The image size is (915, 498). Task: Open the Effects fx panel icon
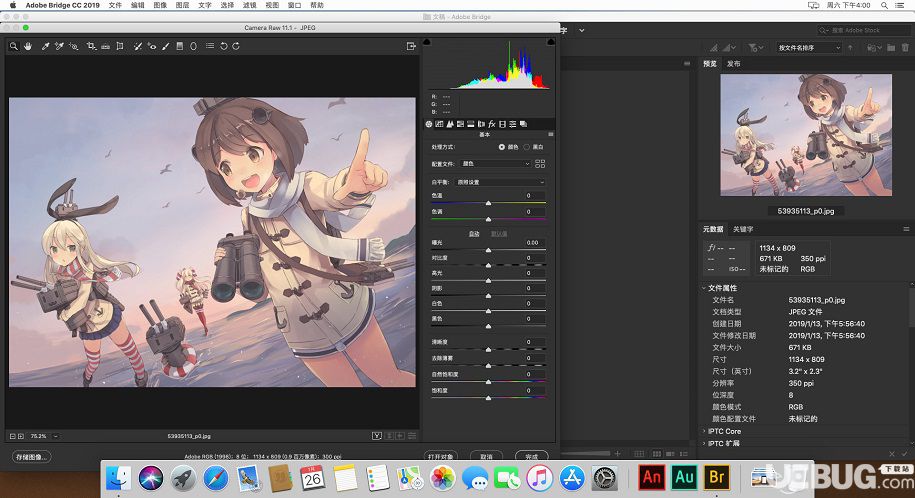492,124
